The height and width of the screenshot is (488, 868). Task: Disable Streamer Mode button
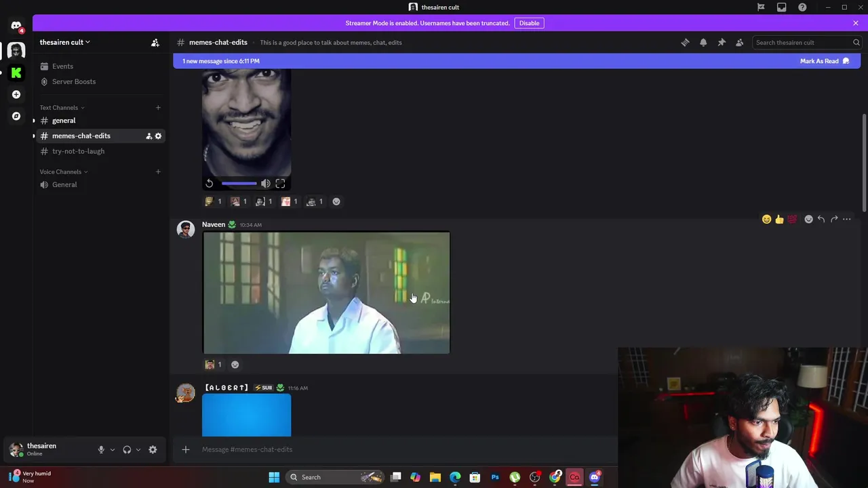pyautogui.click(x=529, y=23)
